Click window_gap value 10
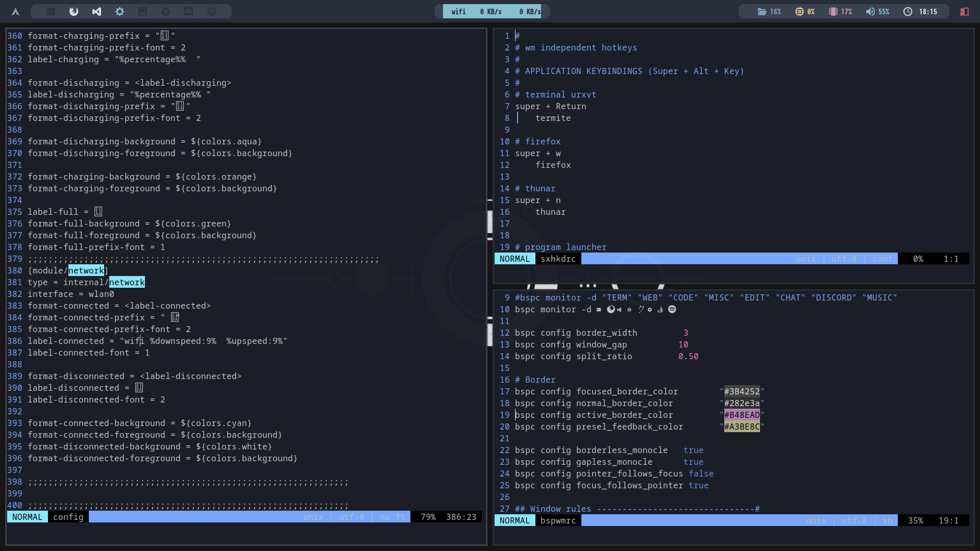Image resolution: width=980 pixels, height=551 pixels. pyautogui.click(x=683, y=344)
